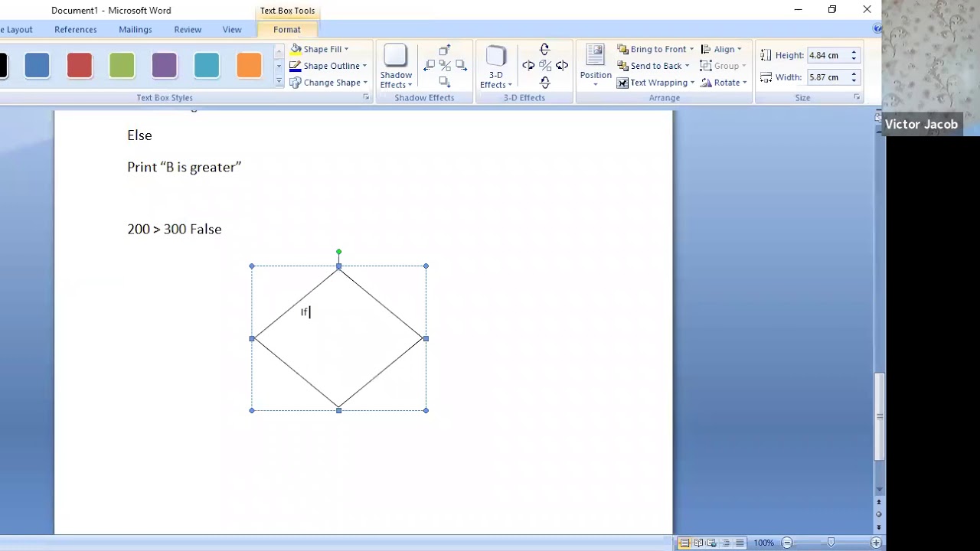Tilt 3-D effect left
Viewport: 980px width, 551px height.
[528, 66]
